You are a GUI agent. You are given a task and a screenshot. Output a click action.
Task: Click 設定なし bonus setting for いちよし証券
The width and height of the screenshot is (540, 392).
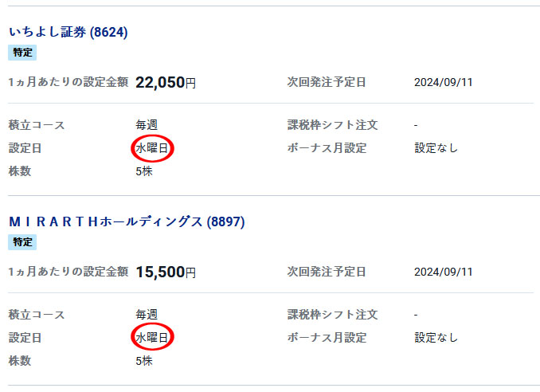tap(436, 148)
